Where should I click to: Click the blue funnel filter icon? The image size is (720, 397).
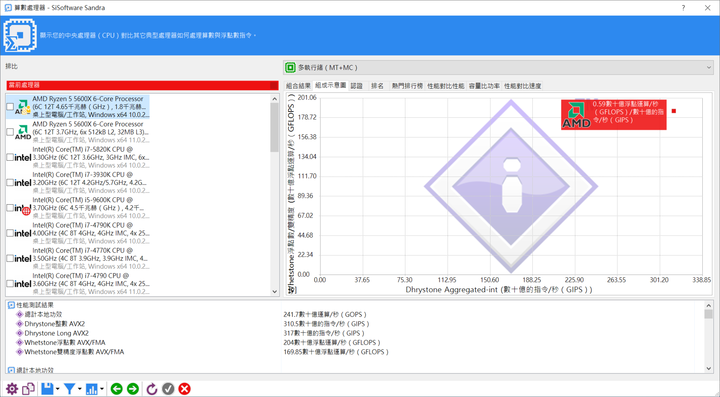(69, 389)
